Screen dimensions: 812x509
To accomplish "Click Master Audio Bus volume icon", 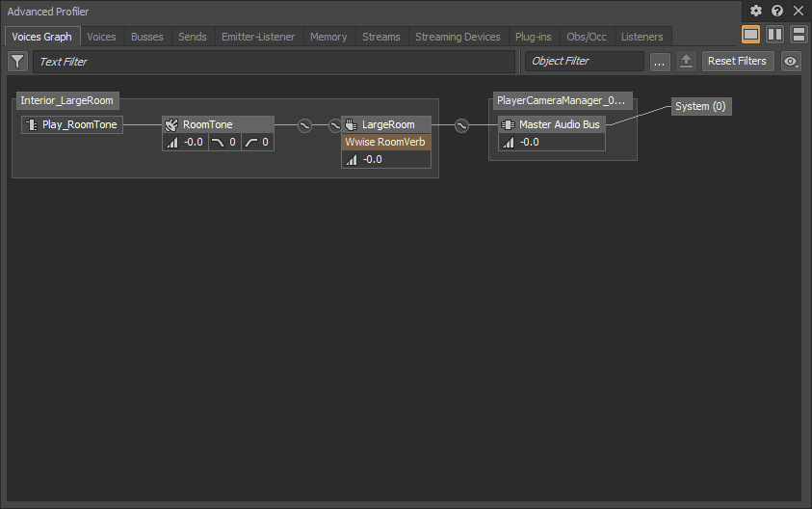I will (x=509, y=142).
